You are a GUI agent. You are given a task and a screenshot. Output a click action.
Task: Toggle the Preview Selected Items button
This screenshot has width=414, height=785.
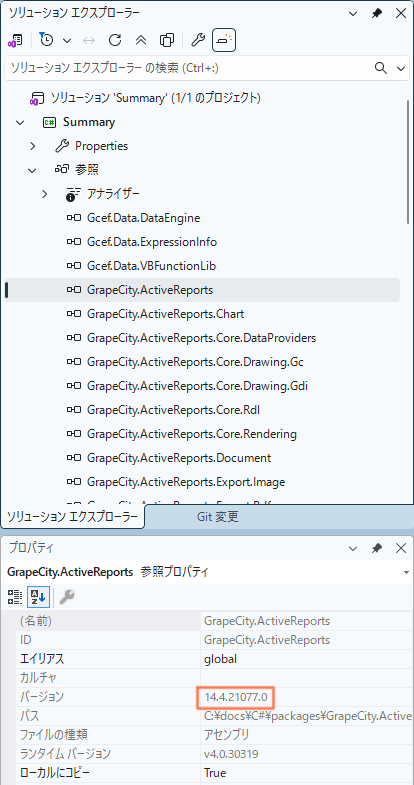[224, 41]
